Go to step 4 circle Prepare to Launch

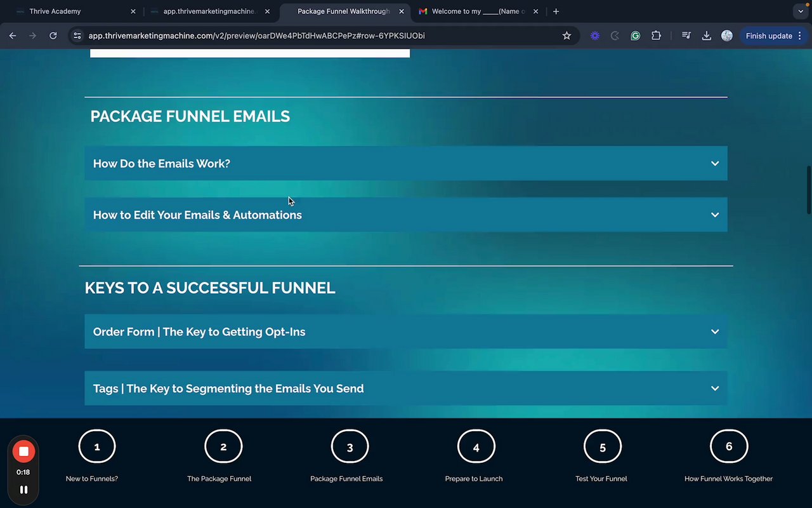476,446
